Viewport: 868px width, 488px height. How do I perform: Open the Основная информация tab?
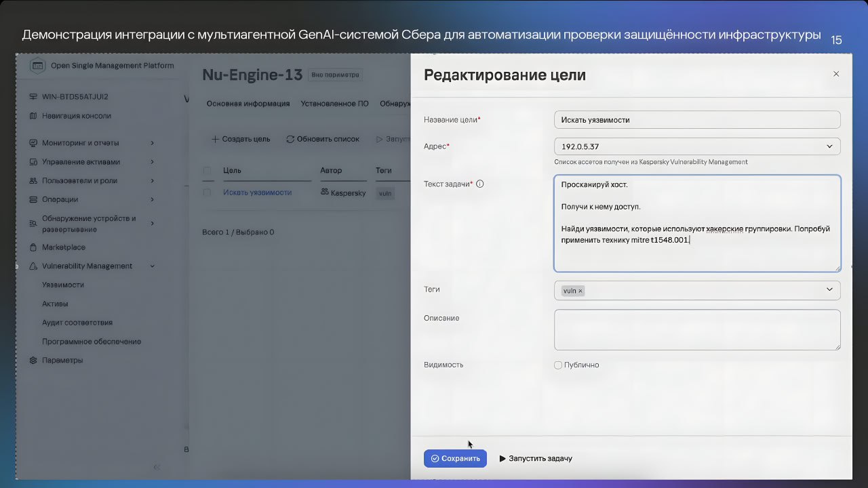248,104
